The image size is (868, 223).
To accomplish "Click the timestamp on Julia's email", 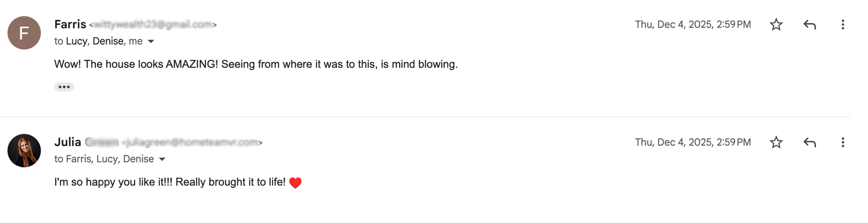I will click(x=693, y=142).
